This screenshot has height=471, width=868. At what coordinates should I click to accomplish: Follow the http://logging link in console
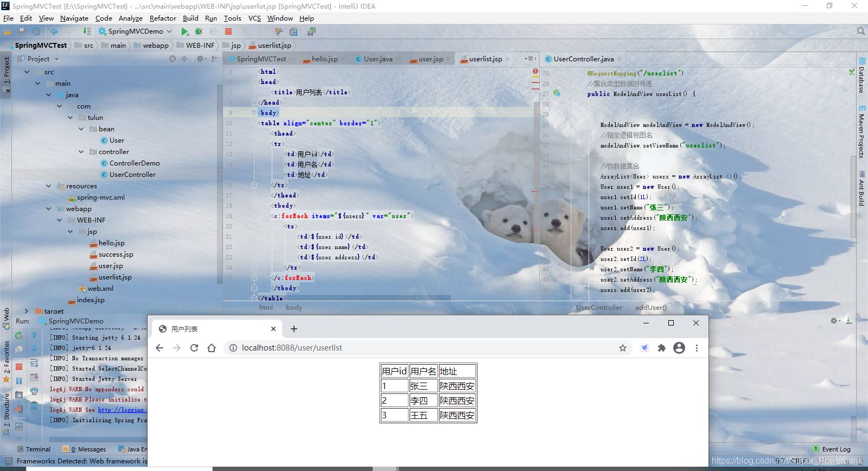[x=121, y=410]
